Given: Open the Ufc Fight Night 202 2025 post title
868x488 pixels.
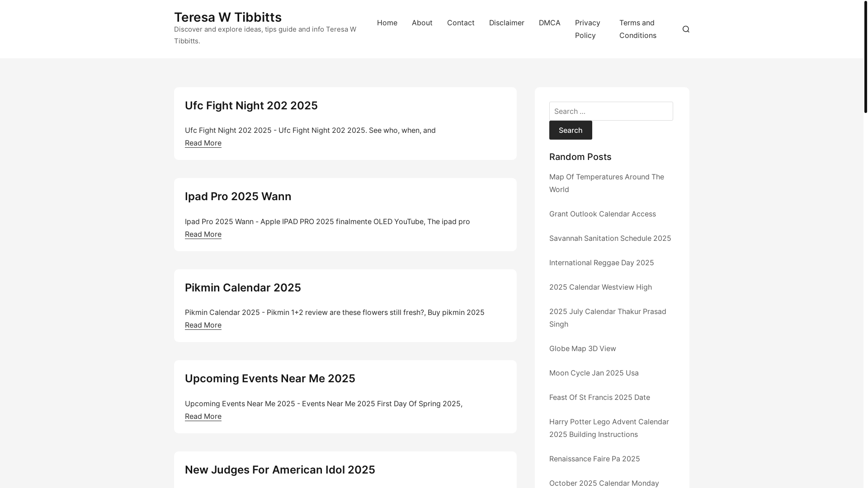Looking at the screenshot, I should point(251,105).
